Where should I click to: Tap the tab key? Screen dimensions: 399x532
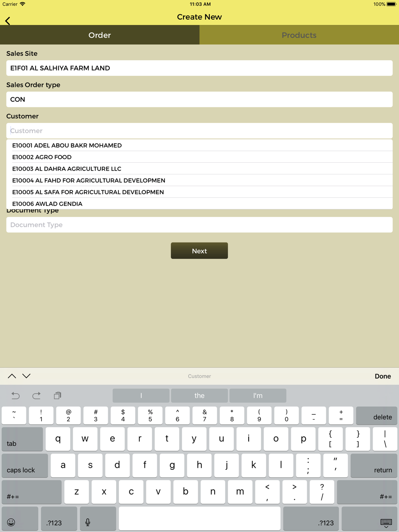(22, 439)
